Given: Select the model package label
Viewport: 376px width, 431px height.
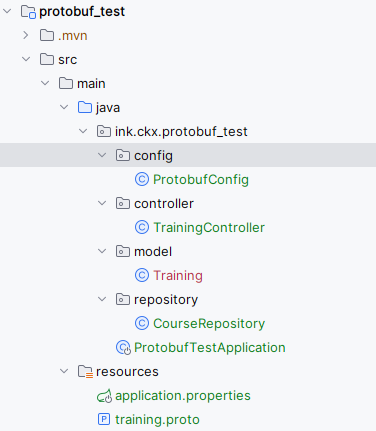Looking at the screenshot, I should pyautogui.click(x=153, y=251).
